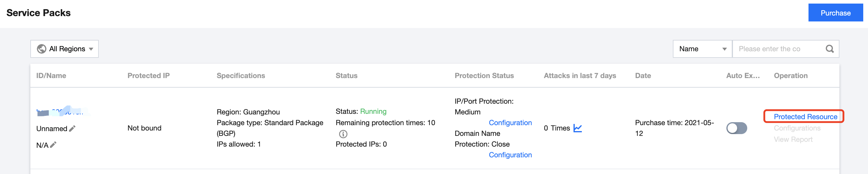Viewport: 868px width, 174px height.
Task: Click the info icon under Remaining protection times
Action: click(x=343, y=134)
